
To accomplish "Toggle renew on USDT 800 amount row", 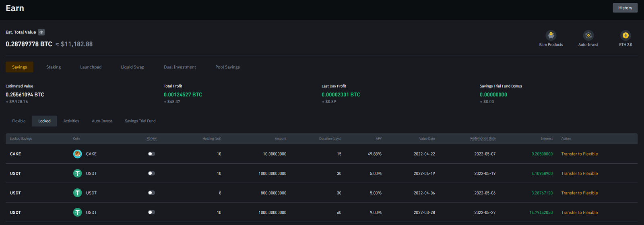I will [x=151, y=193].
